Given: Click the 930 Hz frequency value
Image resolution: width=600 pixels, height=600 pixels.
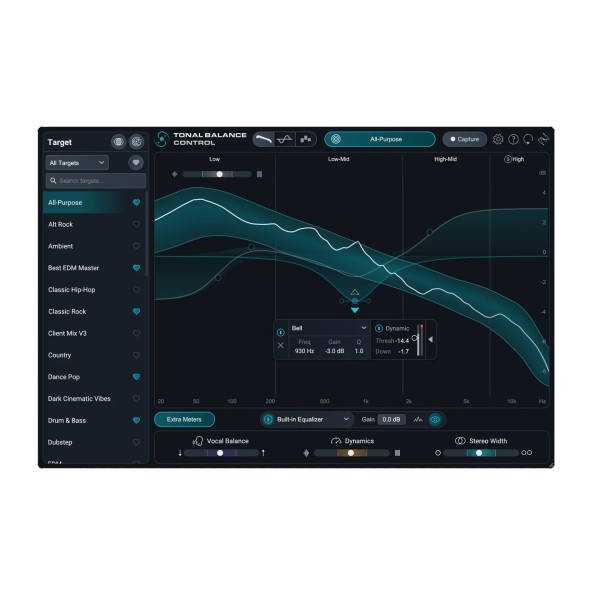Looking at the screenshot, I should pyautogui.click(x=304, y=351).
